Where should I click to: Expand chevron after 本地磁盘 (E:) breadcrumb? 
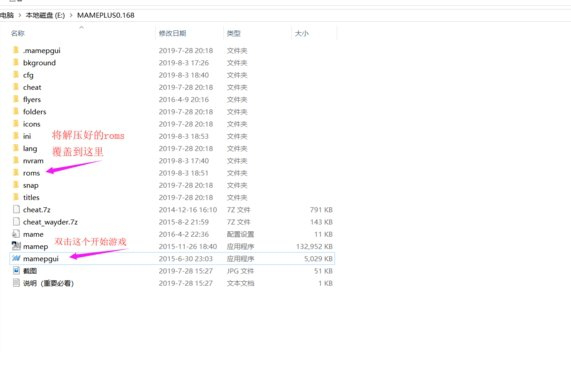71,15
